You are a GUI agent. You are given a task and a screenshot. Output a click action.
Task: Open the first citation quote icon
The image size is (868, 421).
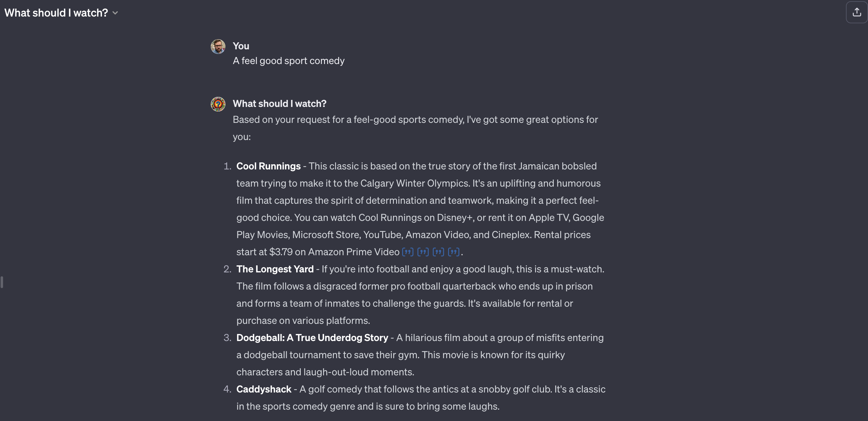pyautogui.click(x=407, y=252)
